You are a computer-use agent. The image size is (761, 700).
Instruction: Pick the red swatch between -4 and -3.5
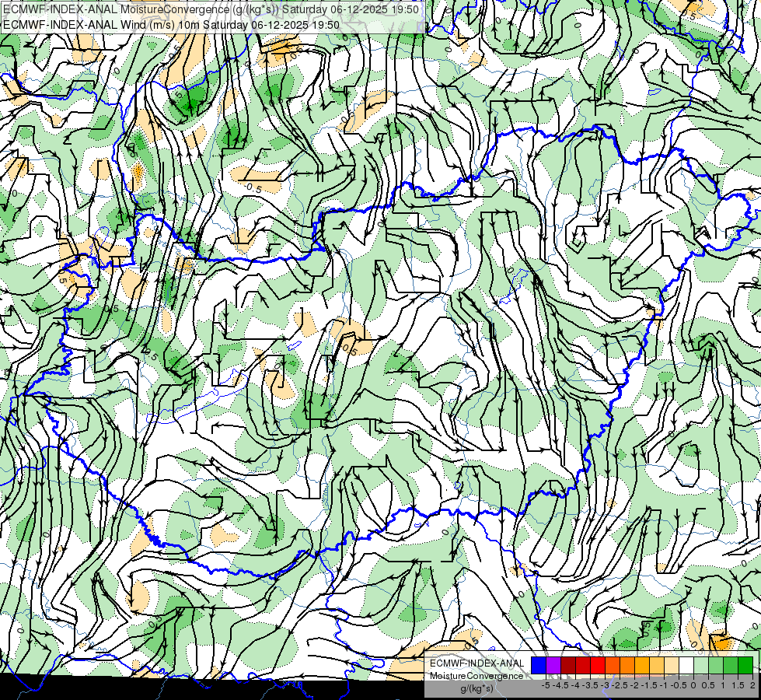point(583,665)
